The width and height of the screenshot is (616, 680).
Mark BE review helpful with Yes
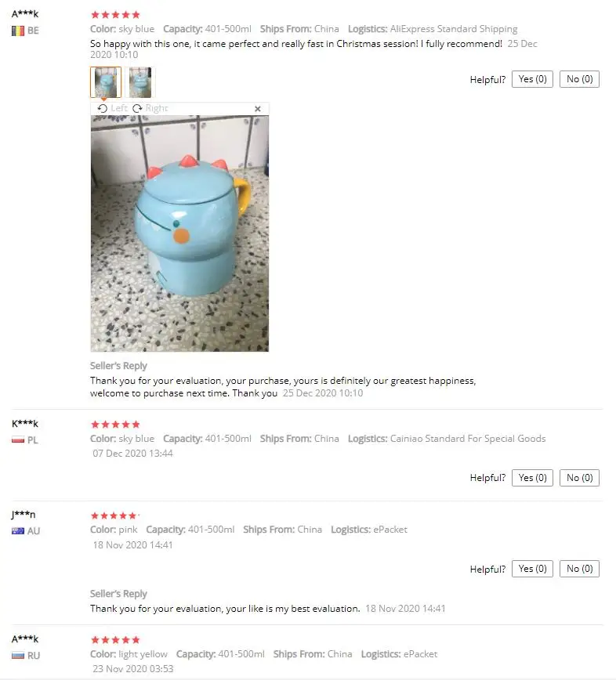pyautogui.click(x=532, y=79)
